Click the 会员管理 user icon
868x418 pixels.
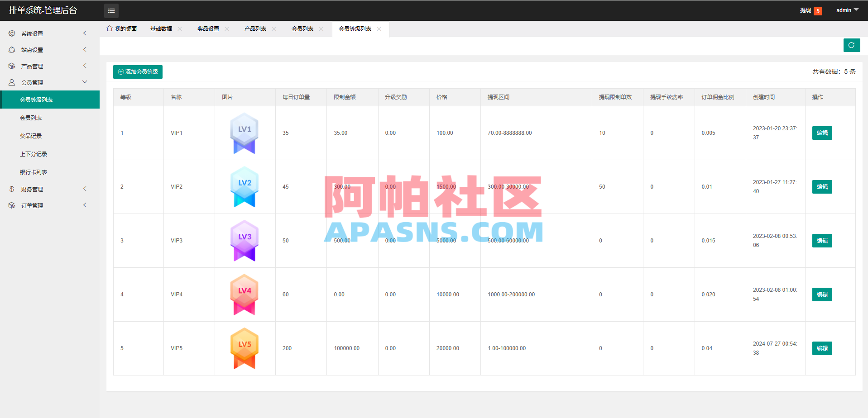coord(12,82)
